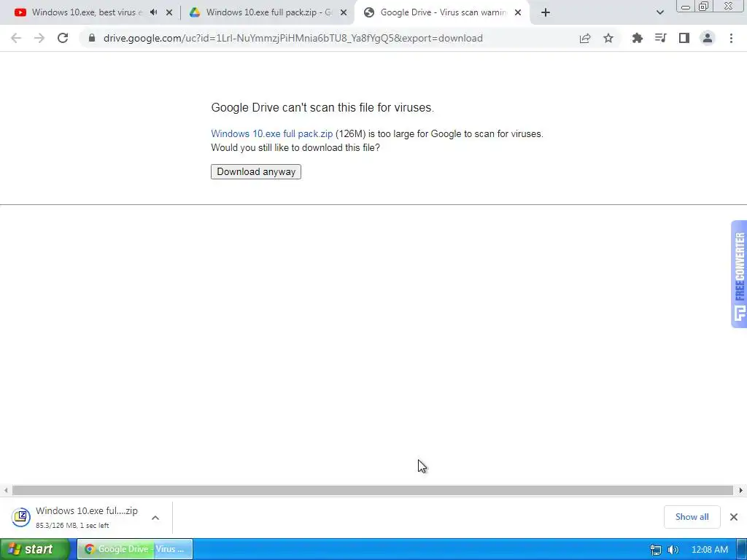The image size is (747, 560).
Task: Click the address bar URL
Action: pos(293,38)
